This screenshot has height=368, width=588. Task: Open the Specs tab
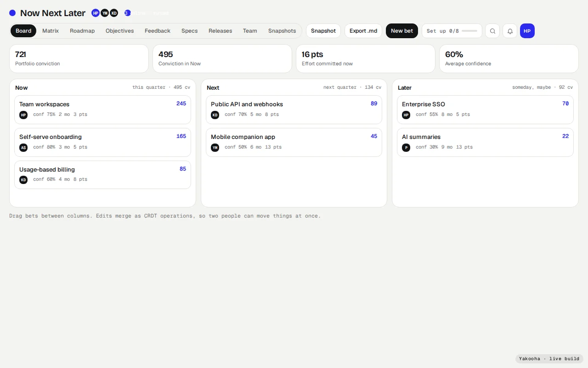point(189,31)
